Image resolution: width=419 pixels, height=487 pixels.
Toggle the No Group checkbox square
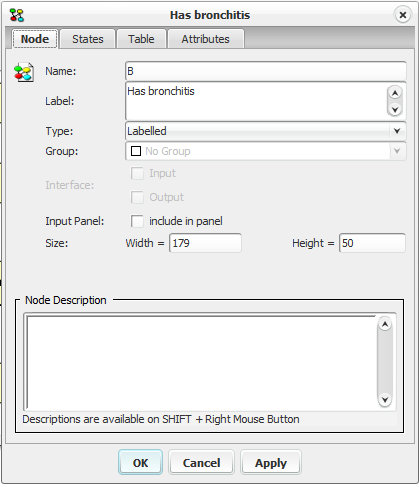point(136,151)
